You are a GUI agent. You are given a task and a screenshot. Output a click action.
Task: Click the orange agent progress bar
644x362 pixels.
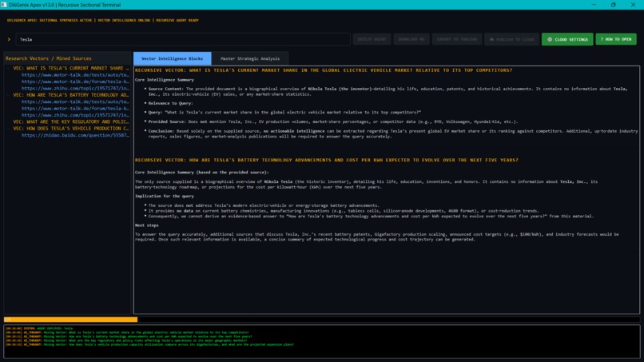(x=70, y=320)
